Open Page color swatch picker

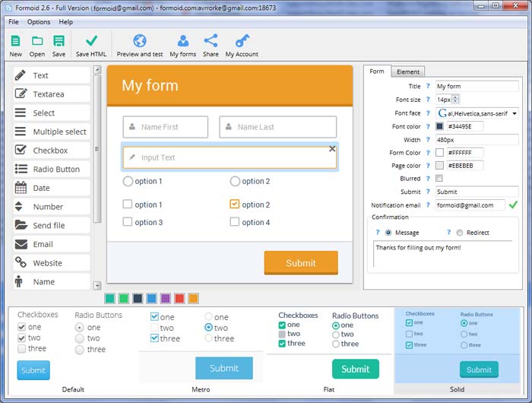[439, 165]
